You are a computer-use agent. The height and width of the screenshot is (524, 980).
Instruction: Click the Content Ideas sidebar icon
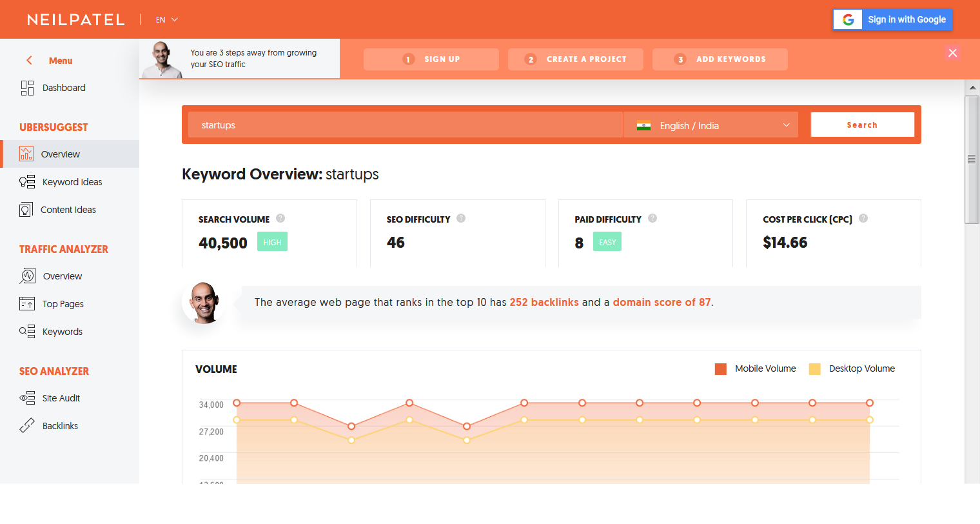(x=26, y=210)
